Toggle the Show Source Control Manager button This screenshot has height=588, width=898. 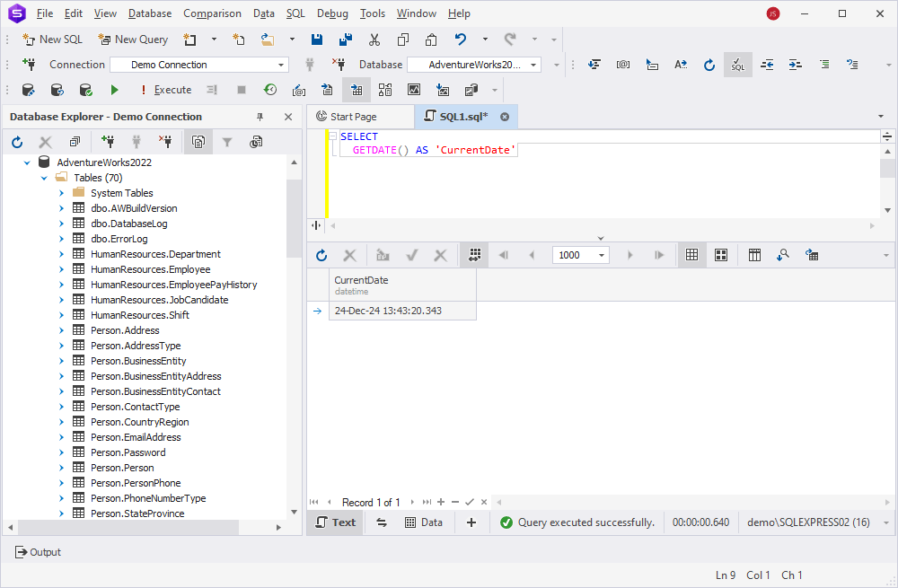tap(198, 142)
